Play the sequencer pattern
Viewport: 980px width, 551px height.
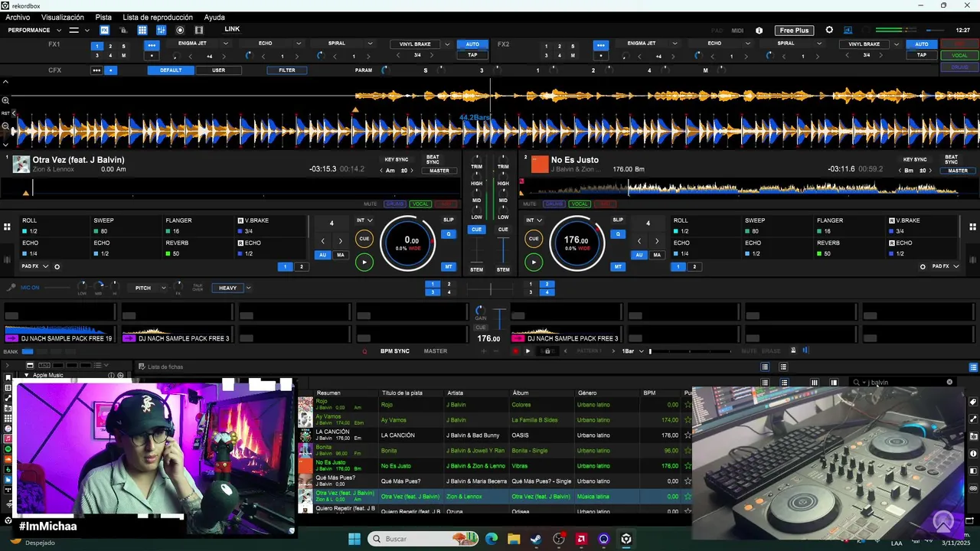pyautogui.click(x=528, y=351)
